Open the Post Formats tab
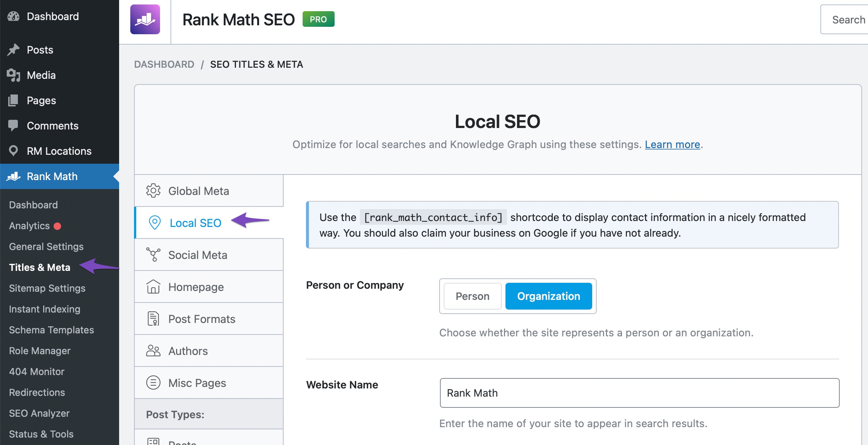Image resolution: width=868 pixels, height=445 pixels. pyautogui.click(x=209, y=318)
